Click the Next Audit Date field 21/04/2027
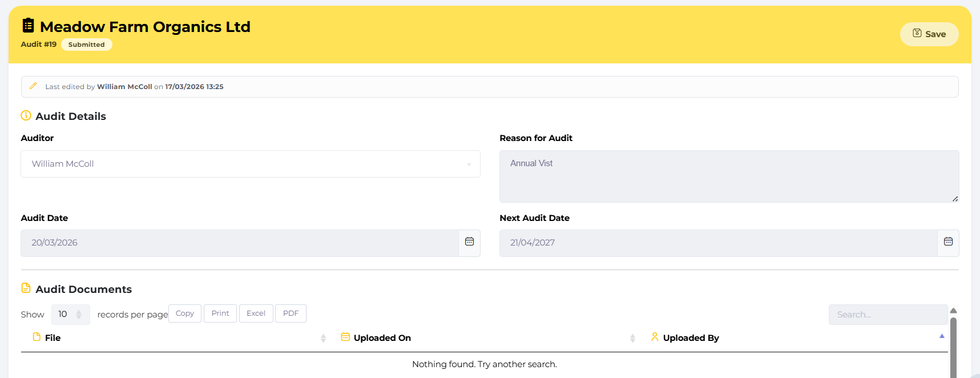Screen dimensions: 980x378 tap(719, 243)
